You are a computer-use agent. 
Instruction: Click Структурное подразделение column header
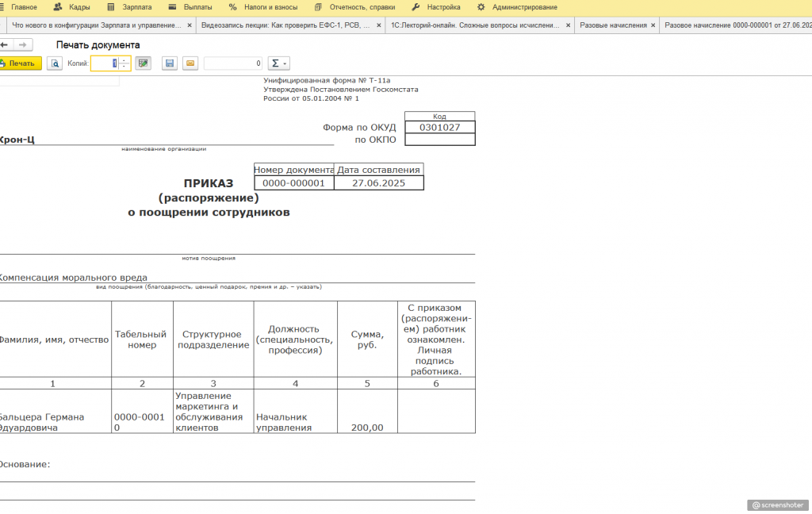click(x=213, y=339)
